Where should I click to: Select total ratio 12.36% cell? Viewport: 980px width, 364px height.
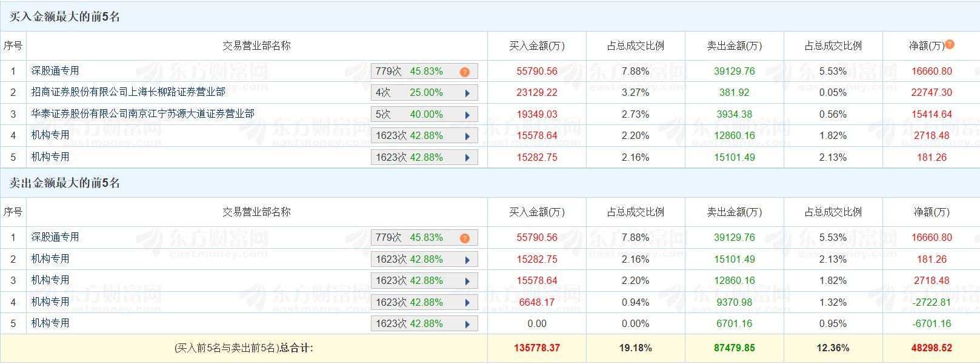(833, 348)
